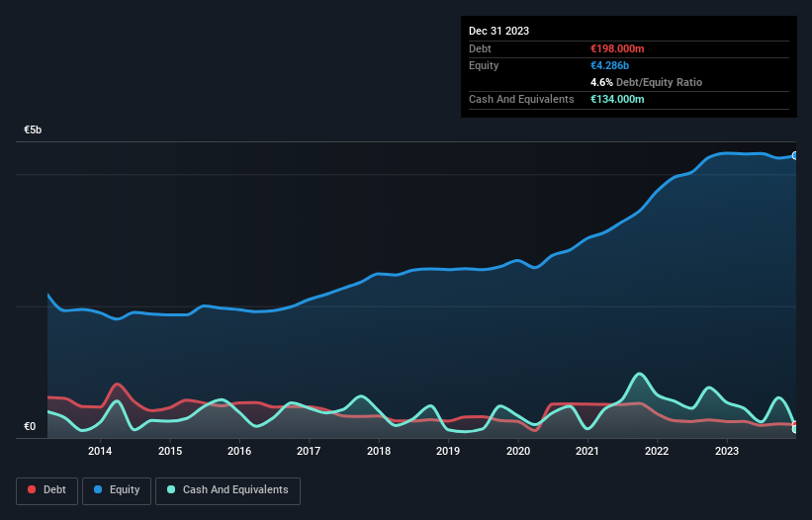
Task: Toggle the Equity series legend button
Action: click(117, 490)
